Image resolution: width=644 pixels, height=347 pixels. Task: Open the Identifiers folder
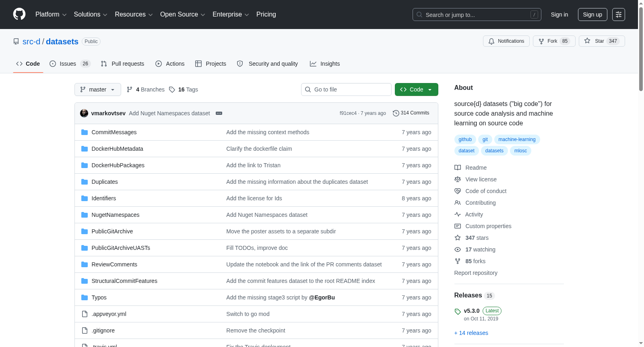(104, 198)
